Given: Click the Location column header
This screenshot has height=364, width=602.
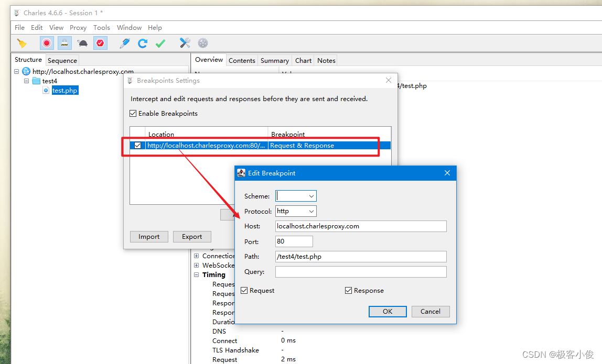Looking at the screenshot, I should tap(207, 134).
